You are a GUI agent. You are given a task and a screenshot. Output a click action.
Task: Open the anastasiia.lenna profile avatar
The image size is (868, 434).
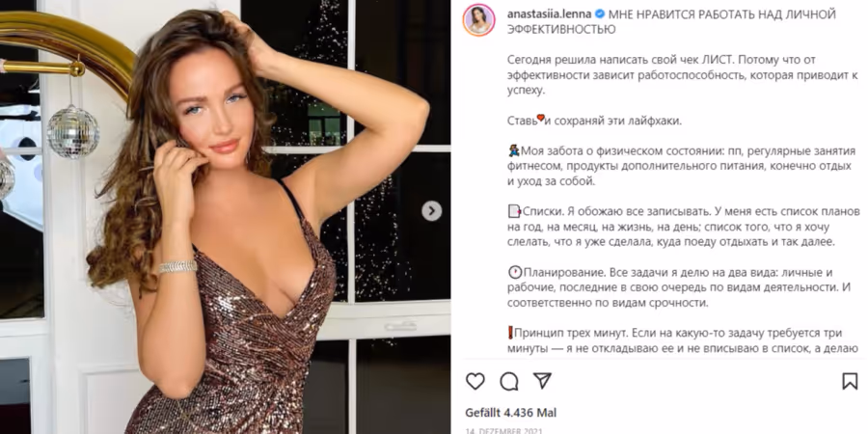(x=478, y=20)
